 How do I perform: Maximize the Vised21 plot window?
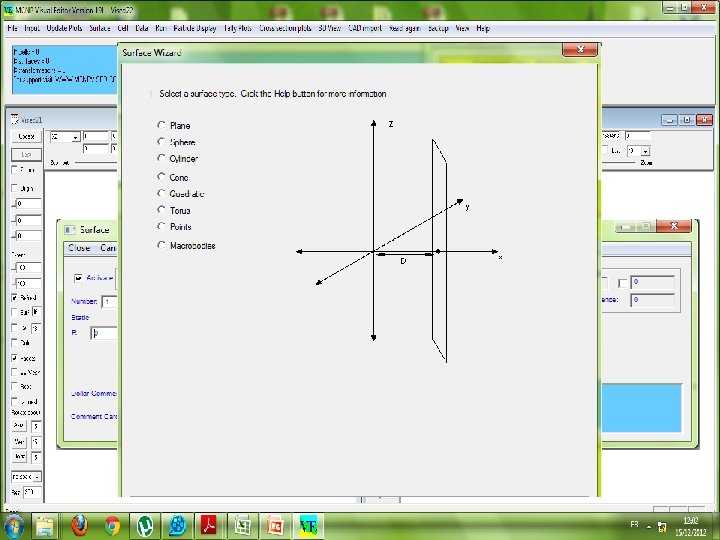pos(686,120)
